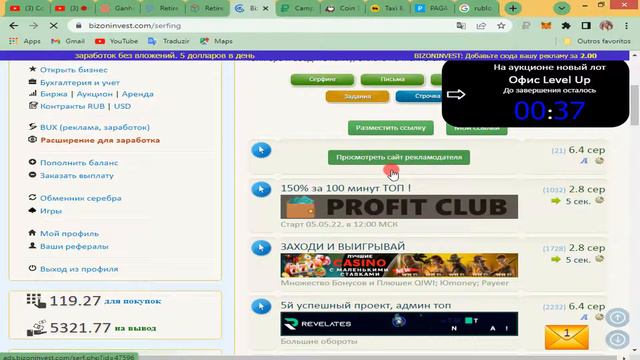Image resolution: width=640 pixels, height=360 pixels.
Task: Open Аукцион link in sidebar
Action: (95, 94)
